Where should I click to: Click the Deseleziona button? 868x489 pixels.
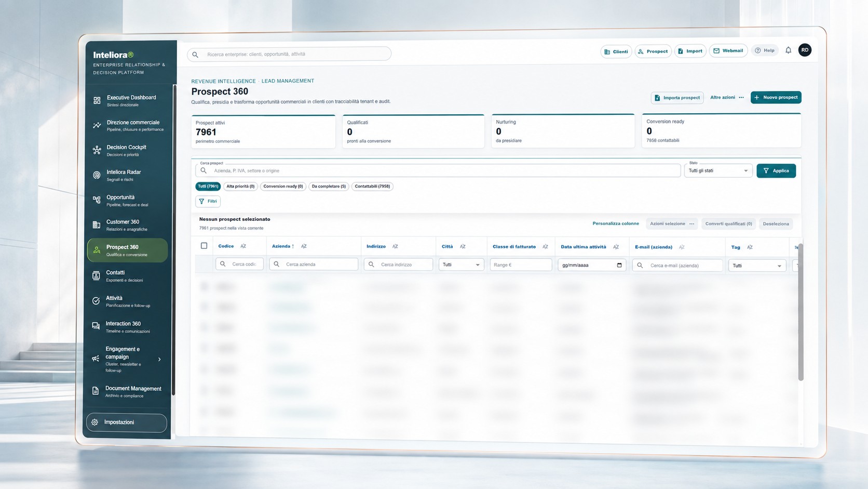coord(776,224)
